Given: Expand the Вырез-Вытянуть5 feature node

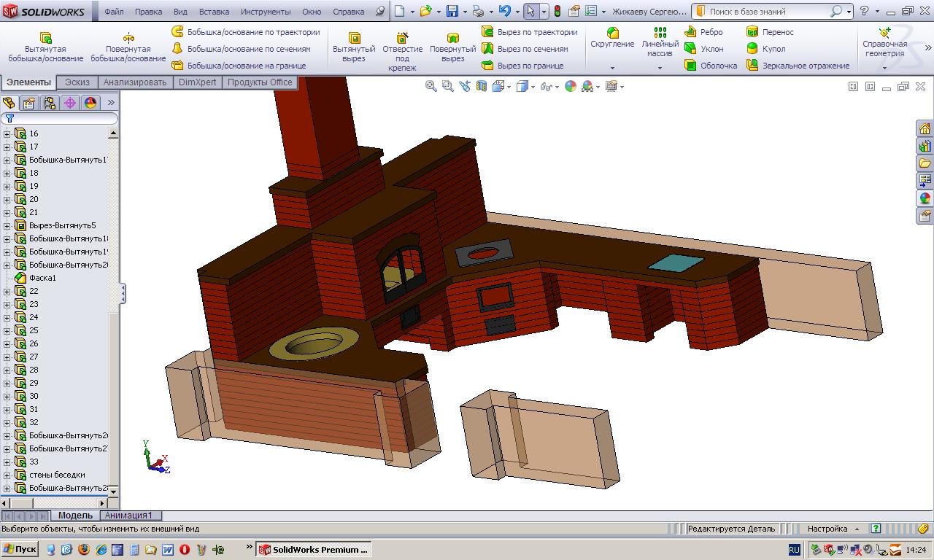Looking at the screenshot, I should pyautogui.click(x=7, y=225).
